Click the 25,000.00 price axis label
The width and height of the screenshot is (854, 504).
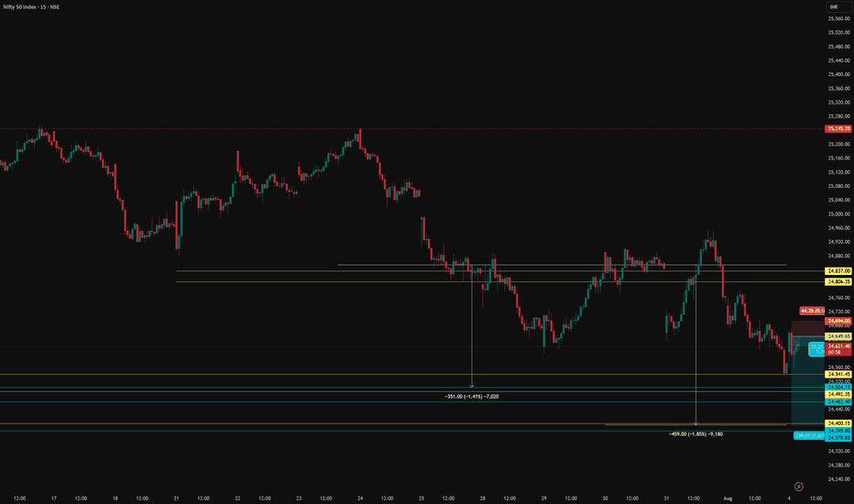838,214
